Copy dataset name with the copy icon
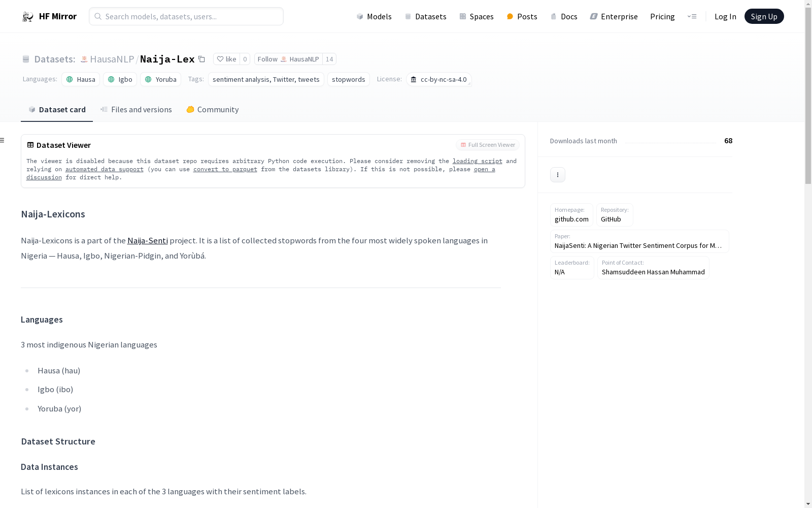Image resolution: width=812 pixels, height=508 pixels. pyautogui.click(x=201, y=59)
